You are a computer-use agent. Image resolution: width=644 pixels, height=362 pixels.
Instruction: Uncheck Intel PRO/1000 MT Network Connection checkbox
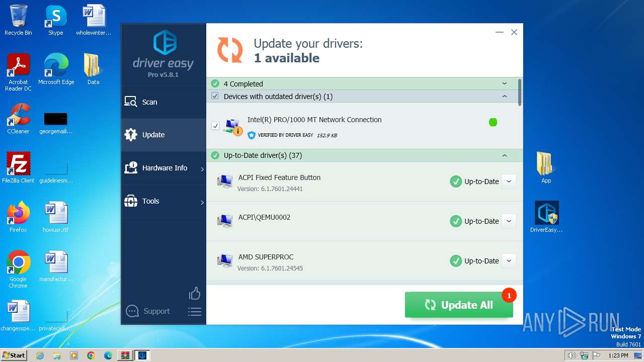point(215,126)
